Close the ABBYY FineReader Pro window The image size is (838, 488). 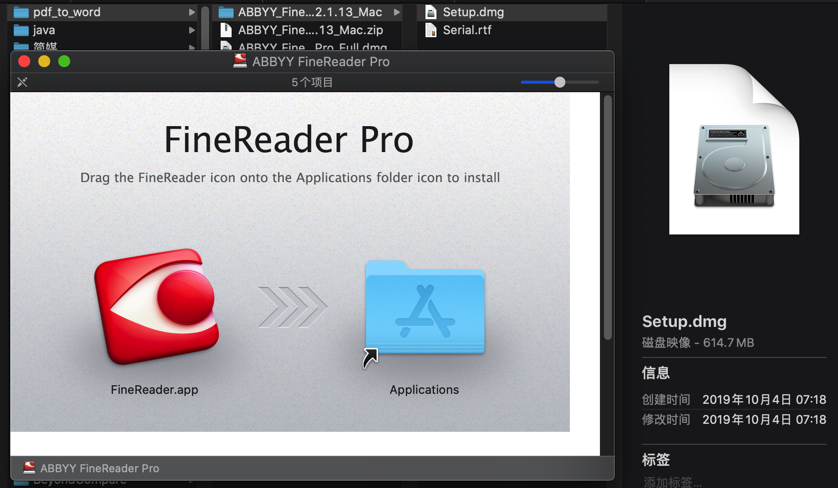24,61
